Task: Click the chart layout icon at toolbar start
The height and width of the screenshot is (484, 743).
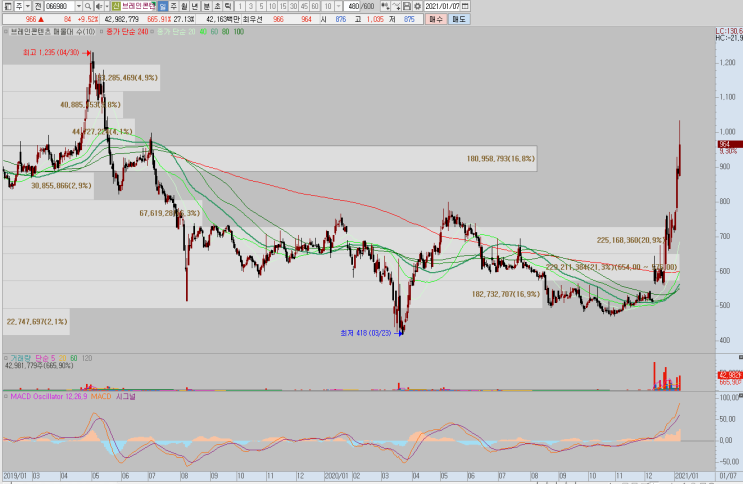Action: point(8,6)
